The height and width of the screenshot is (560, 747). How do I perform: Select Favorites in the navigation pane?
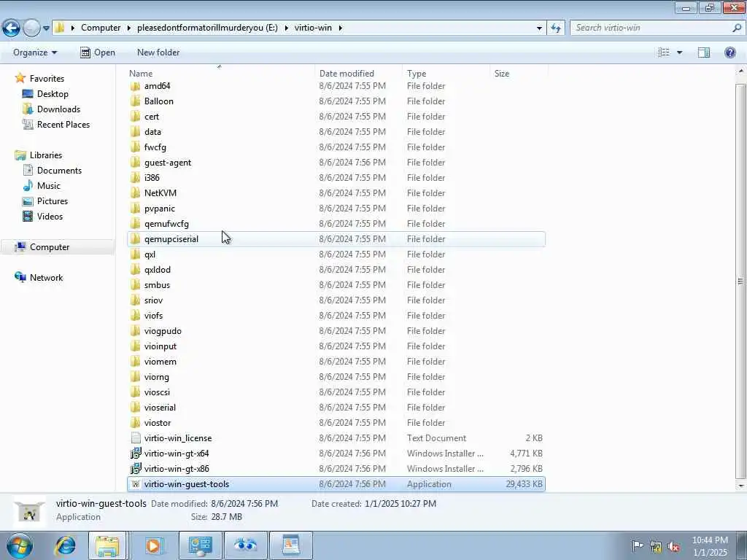click(47, 79)
